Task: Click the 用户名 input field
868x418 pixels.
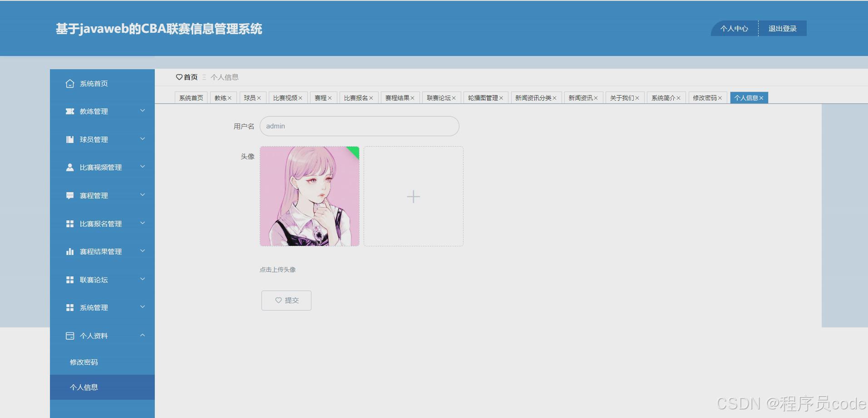Action: 359,126
